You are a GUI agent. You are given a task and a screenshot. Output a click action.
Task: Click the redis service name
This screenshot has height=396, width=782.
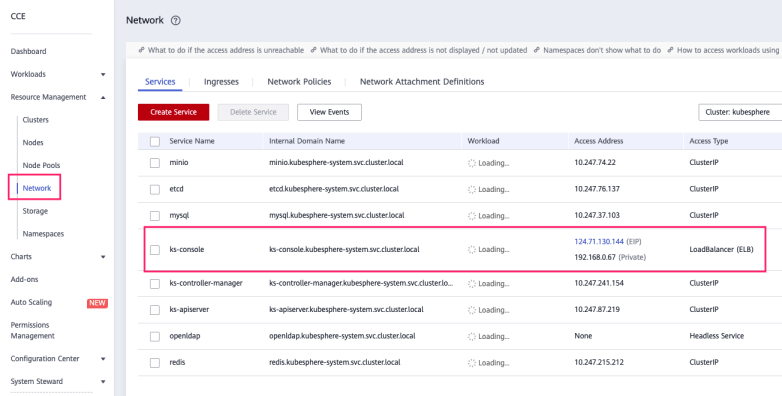tap(177, 363)
